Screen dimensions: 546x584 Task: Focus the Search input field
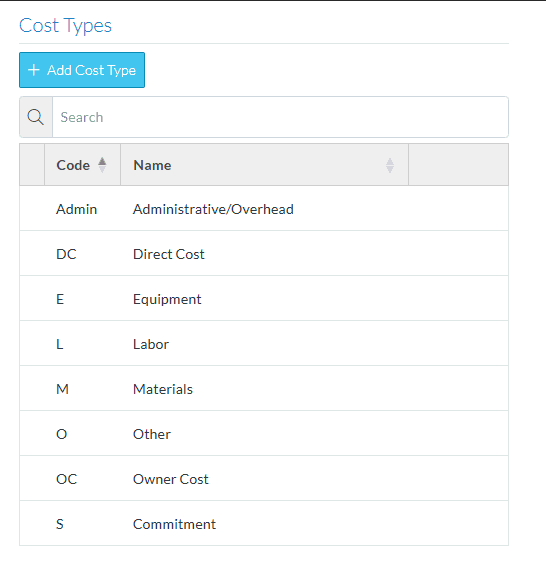tap(280, 117)
